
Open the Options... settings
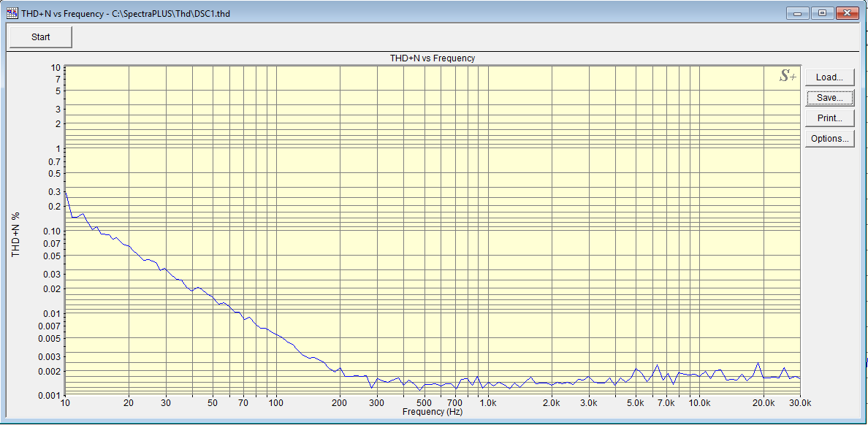click(x=829, y=139)
